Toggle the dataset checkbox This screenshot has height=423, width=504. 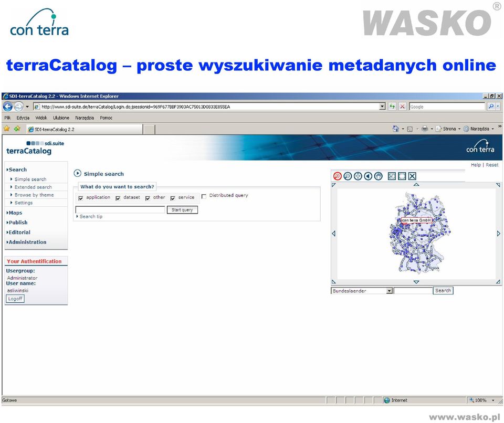tap(118, 198)
